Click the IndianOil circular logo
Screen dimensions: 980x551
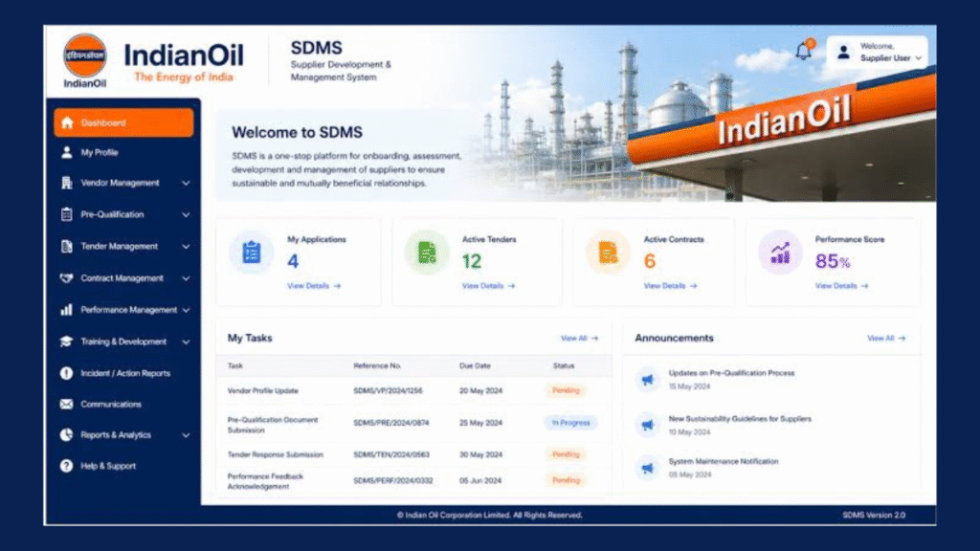pyautogui.click(x=85, y=55)
